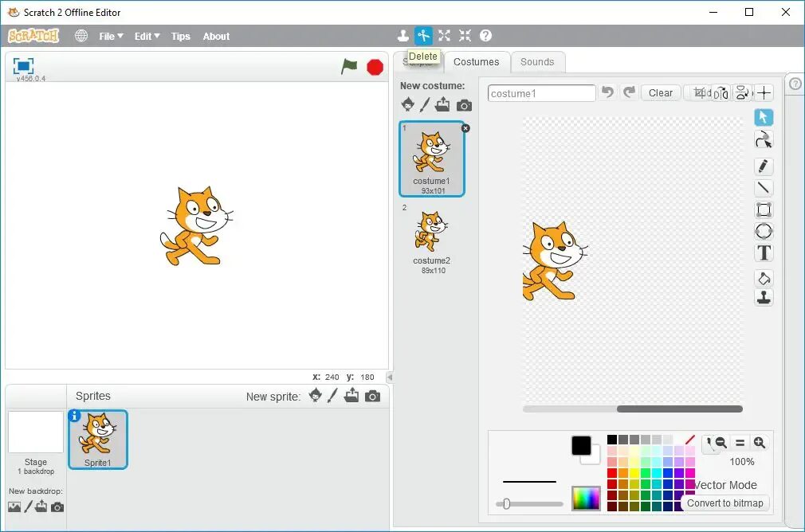Select the Duplicate stamp tool in top toolbar
Screen dimensions: 805x532
point(403,35)
